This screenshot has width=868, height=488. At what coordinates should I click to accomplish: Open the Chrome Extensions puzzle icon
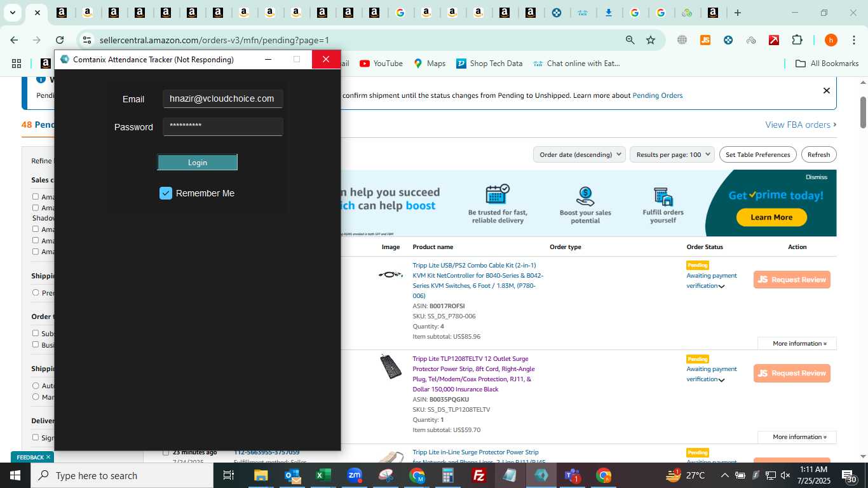(797, 40)
